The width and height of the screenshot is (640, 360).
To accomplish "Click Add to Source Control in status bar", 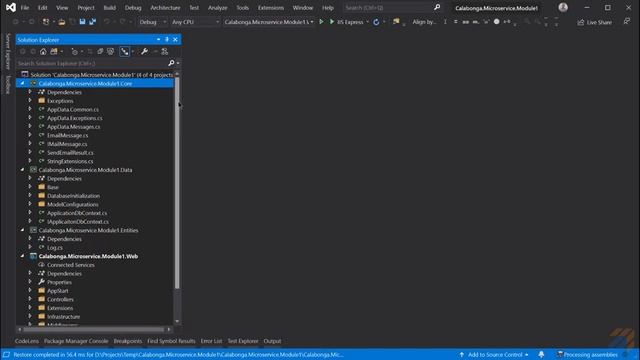I will pyautogui.click(x=494, y=354).
